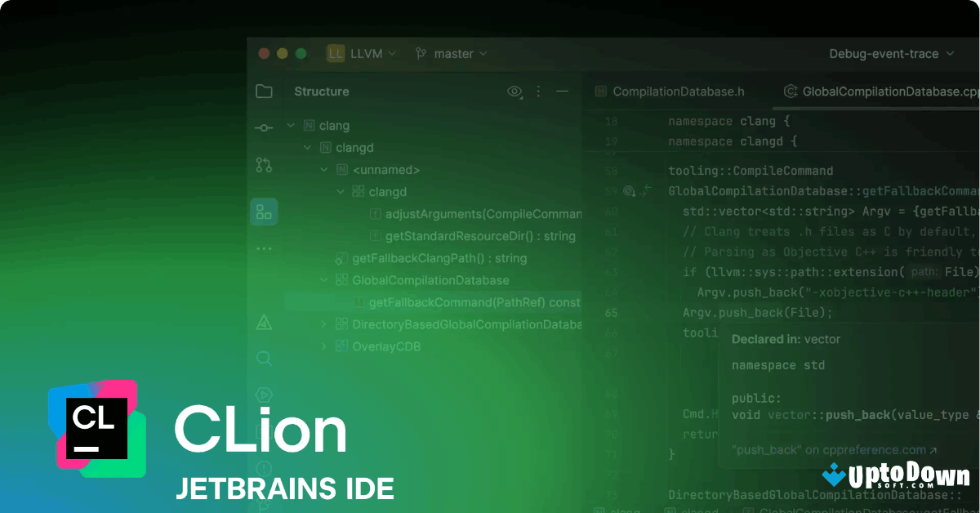Viewport: 980px width, 513px height.
Task: Open the Structure panel options kebab menu
Action: (x=538, y=91)
